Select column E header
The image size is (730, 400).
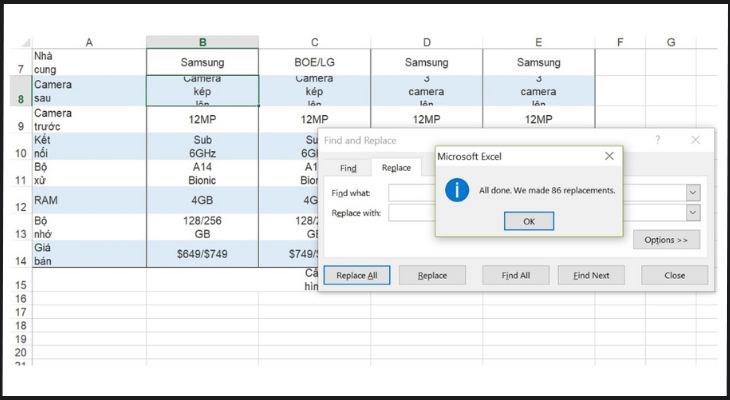pos(539,42)
